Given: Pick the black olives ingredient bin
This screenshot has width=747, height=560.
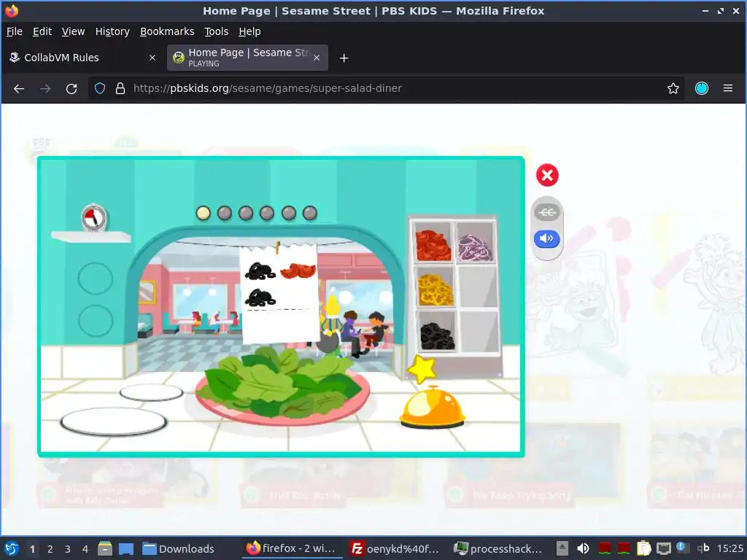Looking at the screenshot, I should coord(437,332).
